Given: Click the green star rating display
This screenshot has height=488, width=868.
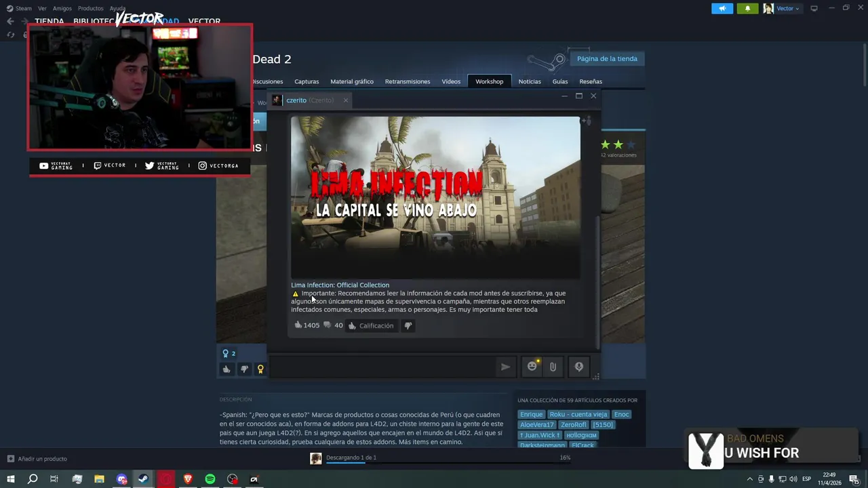Looking at the screenshot, I should pyautogui.click(x=618, y=144).
